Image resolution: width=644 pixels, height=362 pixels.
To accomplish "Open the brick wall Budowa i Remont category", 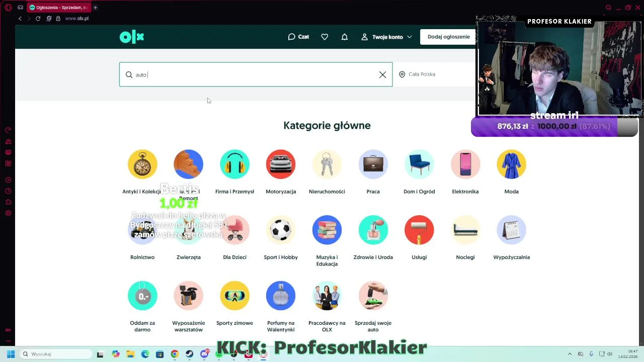I will 188,164.
